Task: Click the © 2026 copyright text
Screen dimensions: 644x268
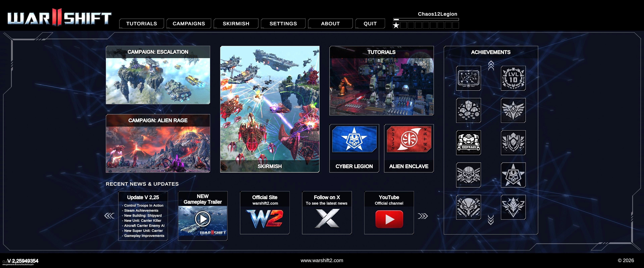Action: pyautogui.click(x=626, y=260)
